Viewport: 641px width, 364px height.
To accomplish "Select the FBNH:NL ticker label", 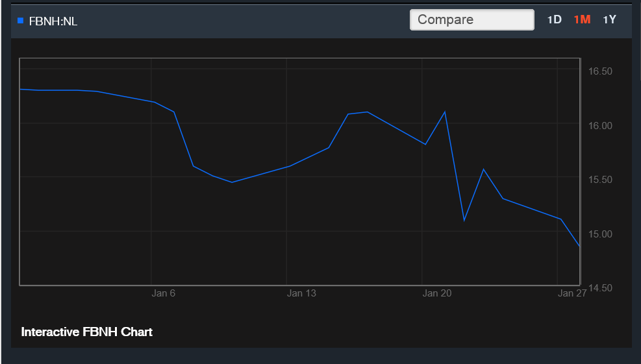I will tap(53, 21).
